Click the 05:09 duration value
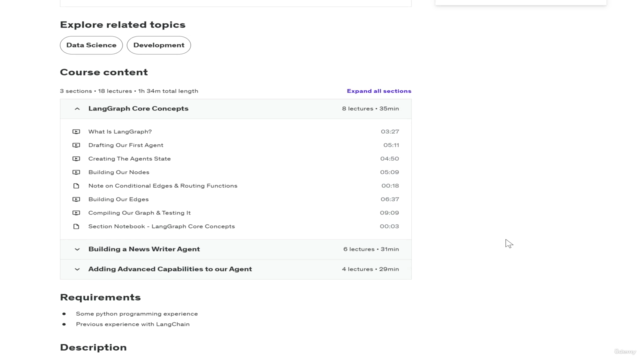Viewport: 640px width, 360px height. (389, 172)
